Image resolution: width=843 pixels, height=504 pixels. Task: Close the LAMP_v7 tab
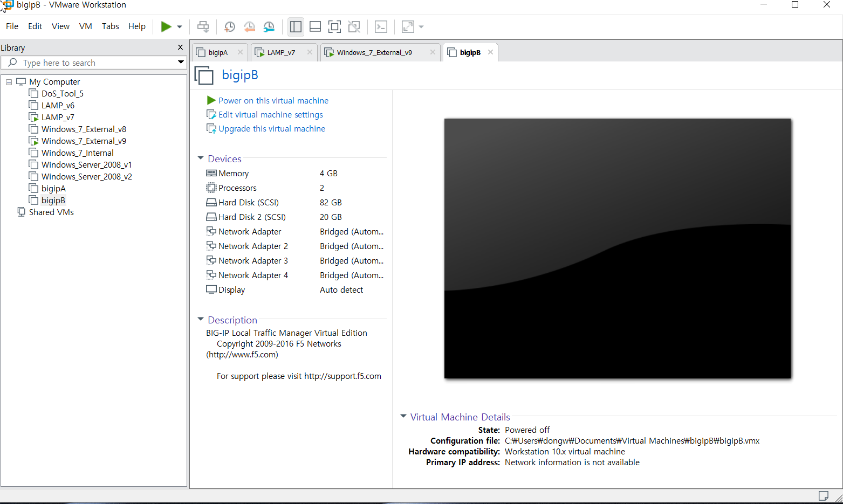click(x=310, y=52)
